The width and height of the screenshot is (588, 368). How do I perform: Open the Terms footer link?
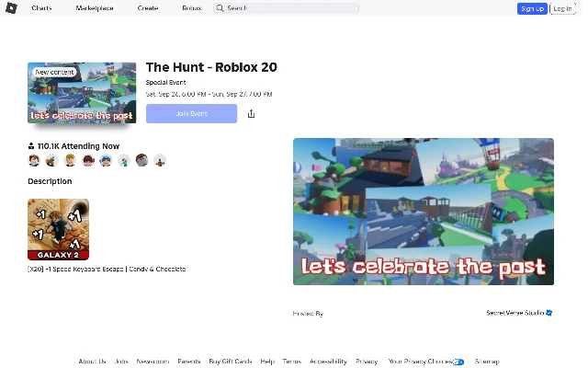coord(292,362)
